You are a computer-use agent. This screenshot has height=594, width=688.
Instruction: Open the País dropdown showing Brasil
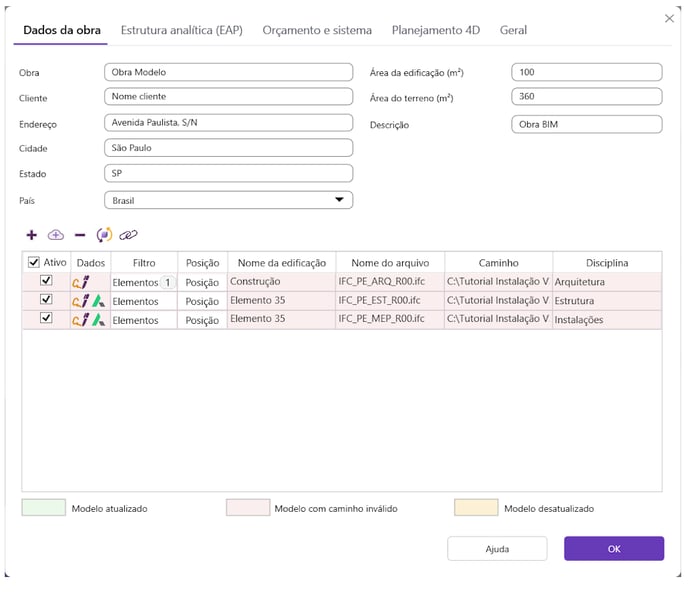click(228, 200)
